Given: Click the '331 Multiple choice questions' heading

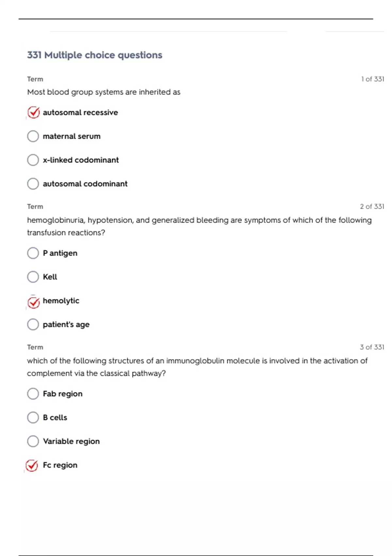Looking at the screenshot, I should click(94, 55).
